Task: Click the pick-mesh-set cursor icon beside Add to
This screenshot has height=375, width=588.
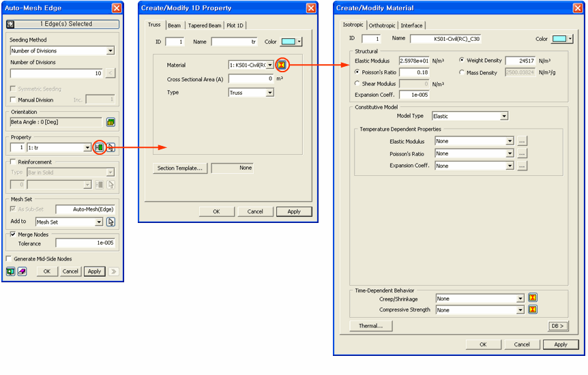Action: [111, 222]
